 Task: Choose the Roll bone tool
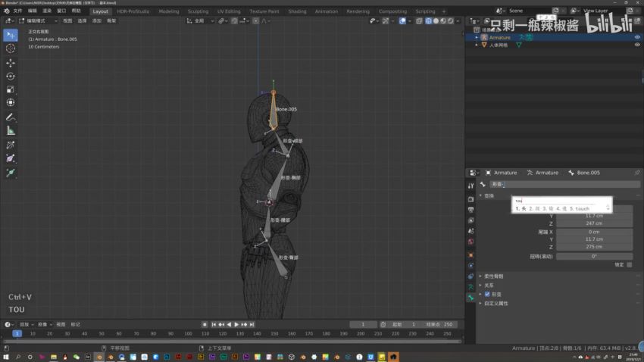(x=11, y=145)
